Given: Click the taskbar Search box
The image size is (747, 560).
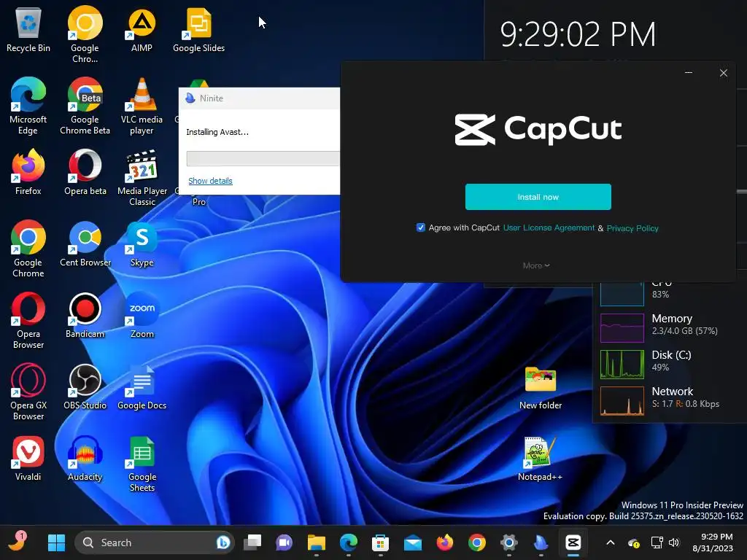Looking at the screenshot, I should [155, 542].
